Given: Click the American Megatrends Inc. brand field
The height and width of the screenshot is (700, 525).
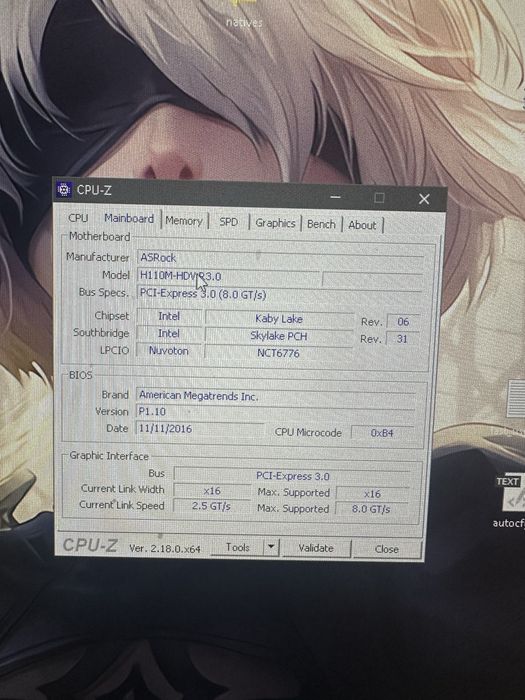Looking at the screenshot, I should [x=276, y=396].
